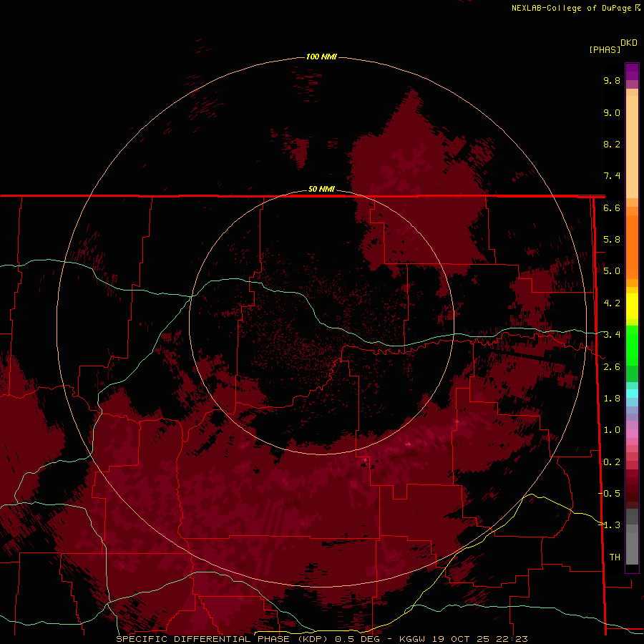Image resolution: width=644 pixels, height=644 pixels.
Task: Click the 1.8 value on color scale
Action: pos(612,399)
